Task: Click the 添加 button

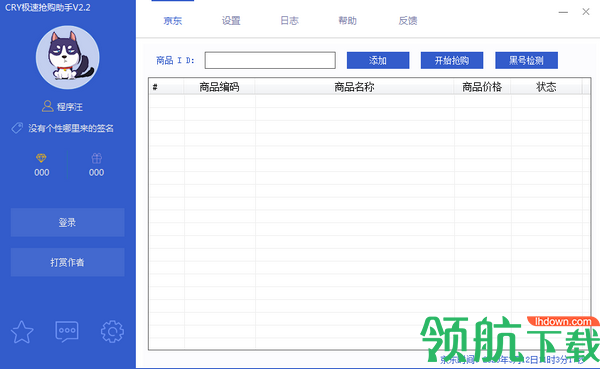Action: (x=378, y=60)
